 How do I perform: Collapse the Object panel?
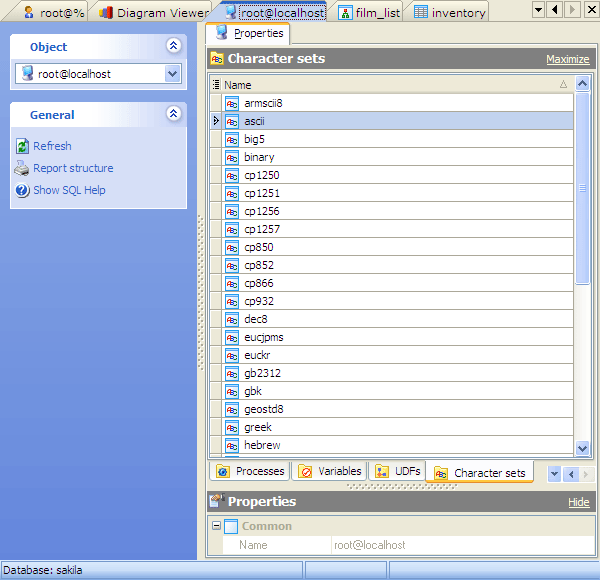click(x=173, y=46)
